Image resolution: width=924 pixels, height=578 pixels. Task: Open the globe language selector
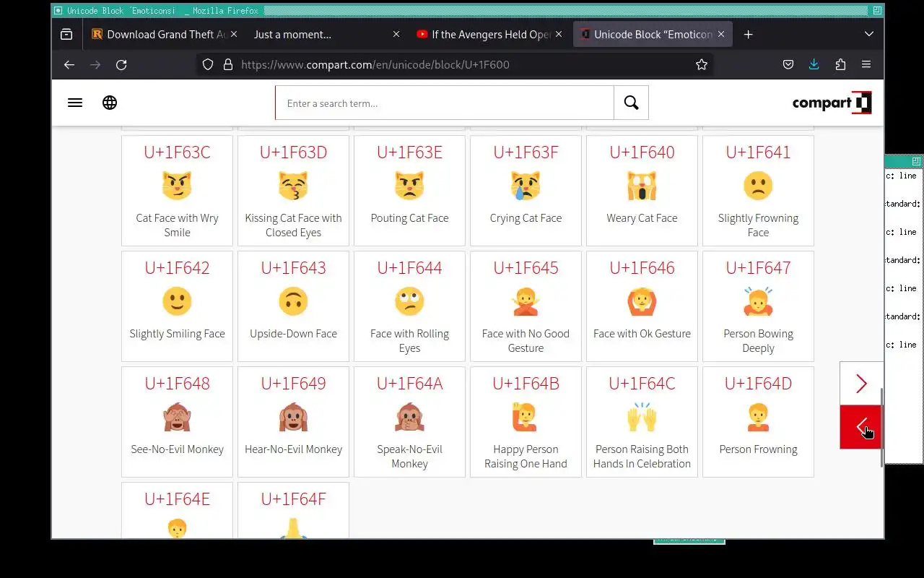click(x=110, y=103)
